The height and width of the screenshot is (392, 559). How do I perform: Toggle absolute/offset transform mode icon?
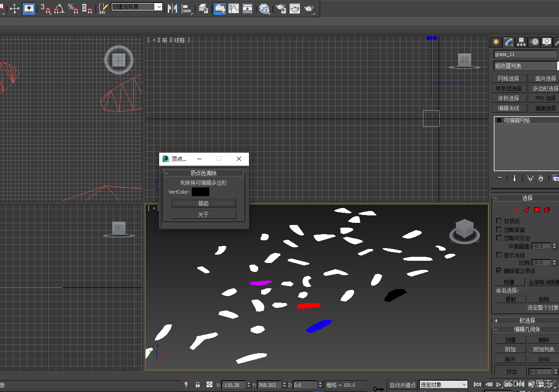tap(210, 385)
